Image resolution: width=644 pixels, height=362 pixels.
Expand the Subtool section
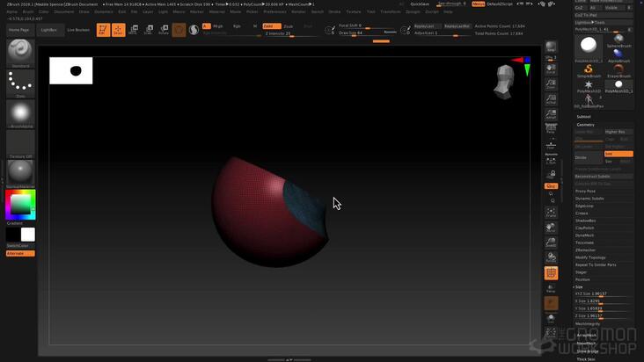tap(583, 117)
